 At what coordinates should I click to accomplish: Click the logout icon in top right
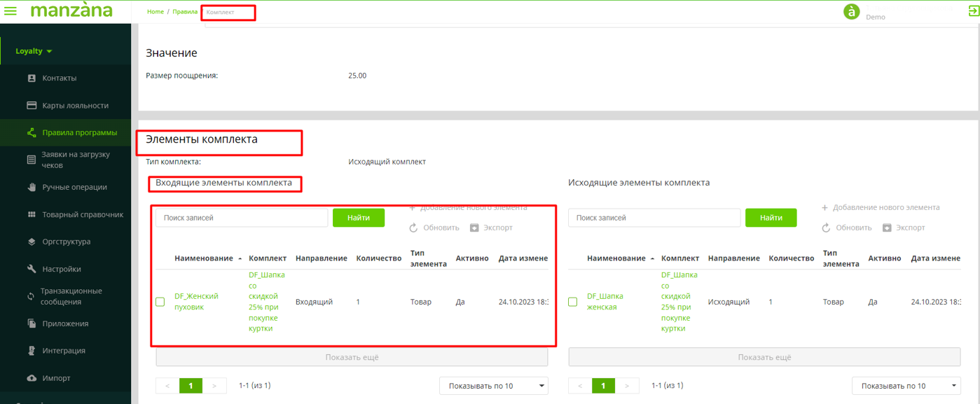click(973, 11)
